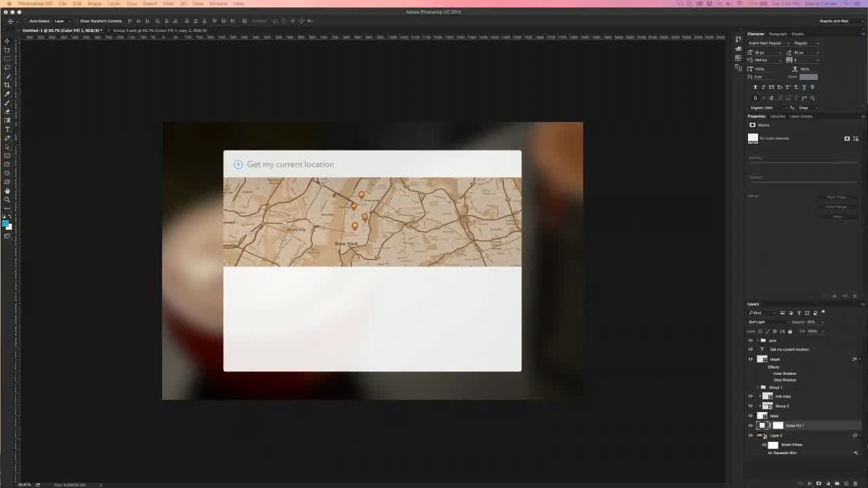Click the Underline button in Character panel
868x488 pixels.
click(804, 87)
